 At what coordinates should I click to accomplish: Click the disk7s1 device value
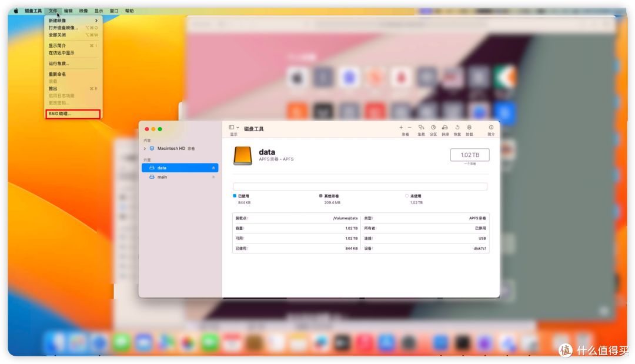480,249
